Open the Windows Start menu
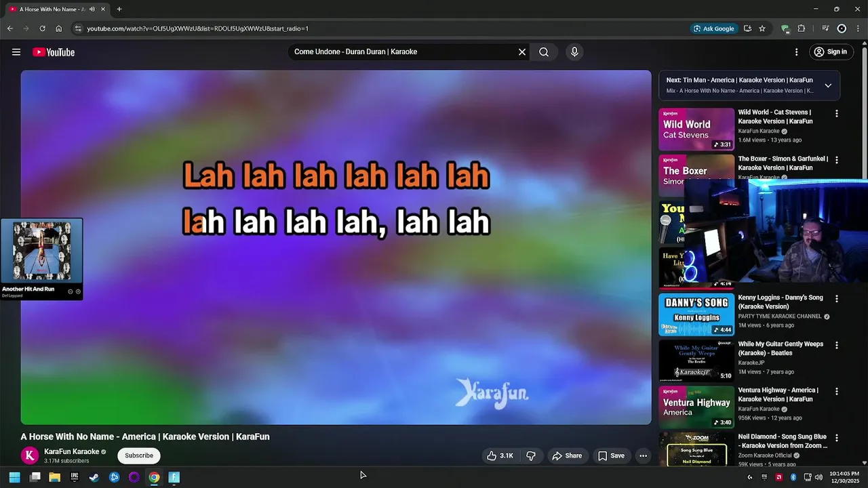 tap(15, 477)
